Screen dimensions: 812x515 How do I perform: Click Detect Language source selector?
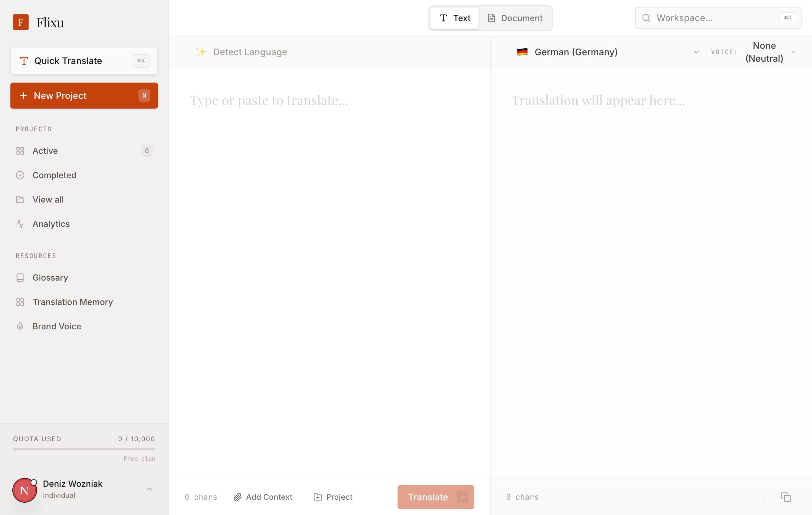click(x=250, y=52)
